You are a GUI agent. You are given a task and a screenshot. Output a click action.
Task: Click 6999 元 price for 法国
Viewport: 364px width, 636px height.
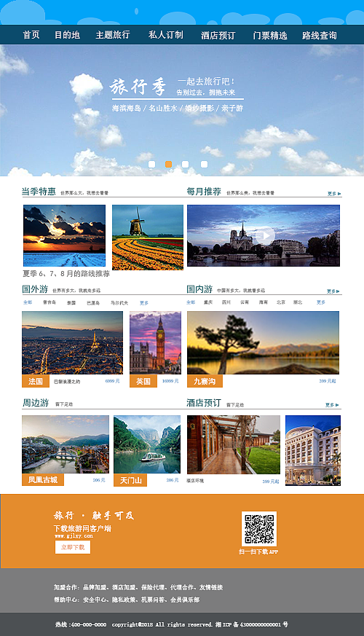[112, 381]
